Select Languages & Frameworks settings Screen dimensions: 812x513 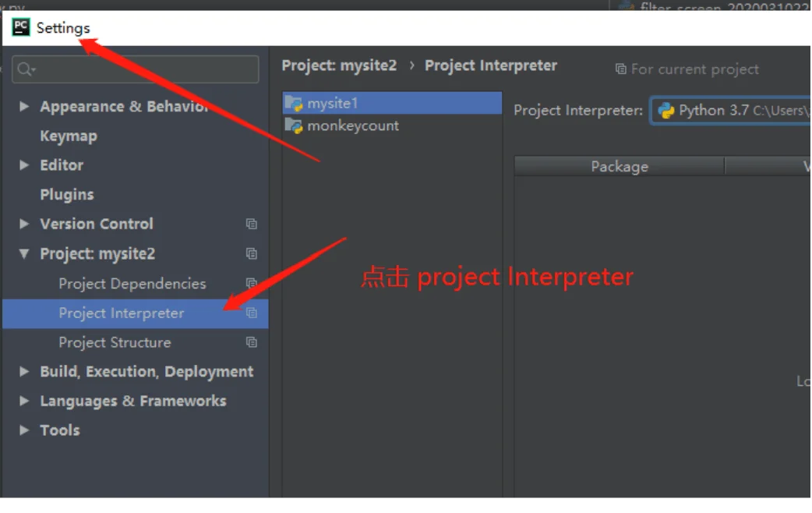tap(133, 401)
